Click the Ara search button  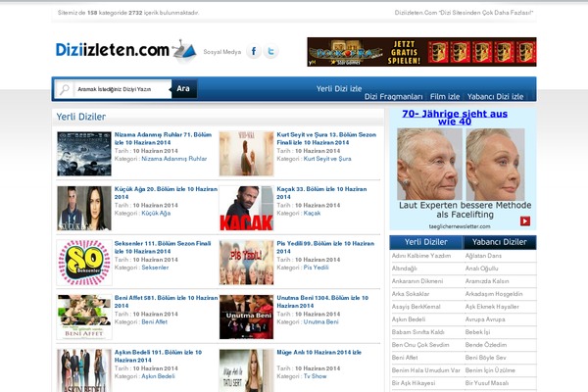(183, 89)
